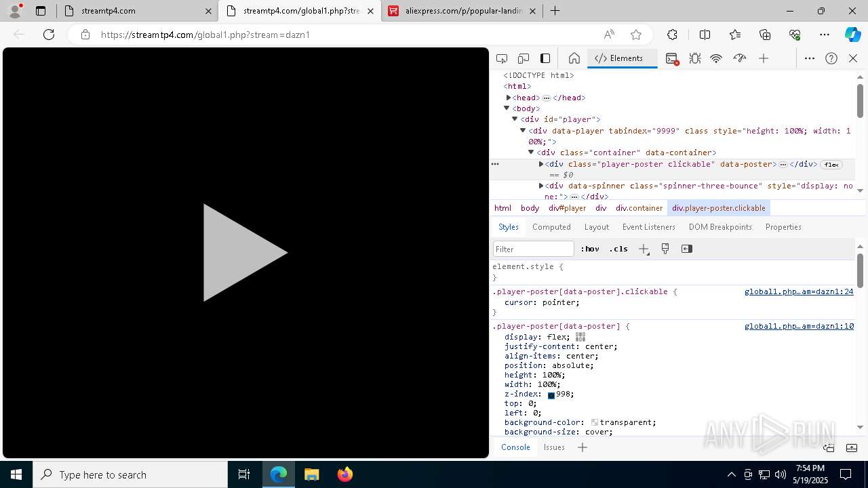The height and width of the screenshot is (488, 868).
Task: Collapse the body element node
Action: coord(507,108)
